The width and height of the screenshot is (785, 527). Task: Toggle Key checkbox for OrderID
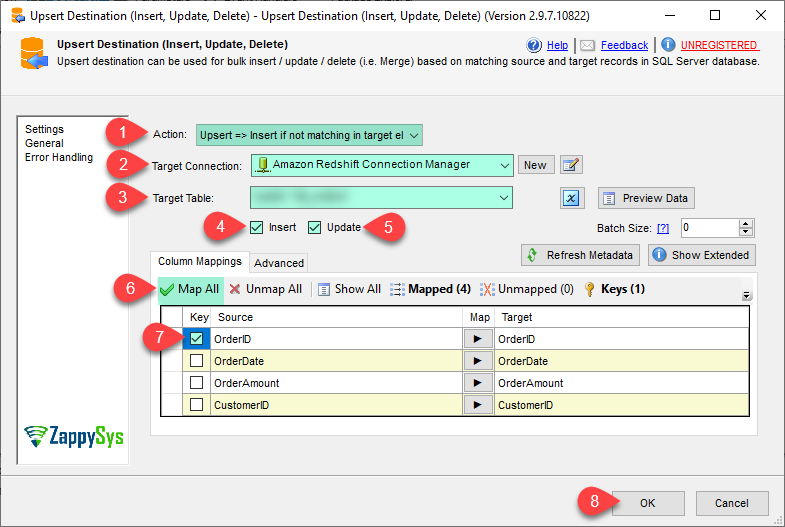pos(196,339)
